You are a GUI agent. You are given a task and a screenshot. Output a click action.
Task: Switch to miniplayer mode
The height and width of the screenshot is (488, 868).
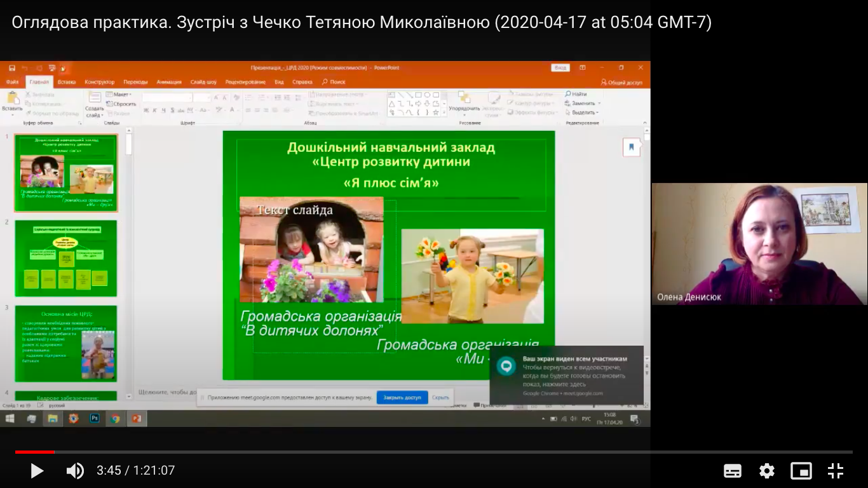click(801, 471)
